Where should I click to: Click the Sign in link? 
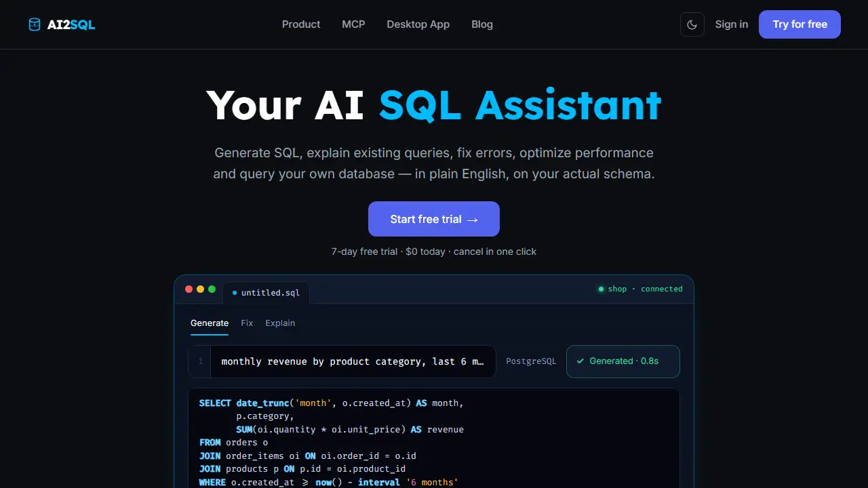(732, 24)
